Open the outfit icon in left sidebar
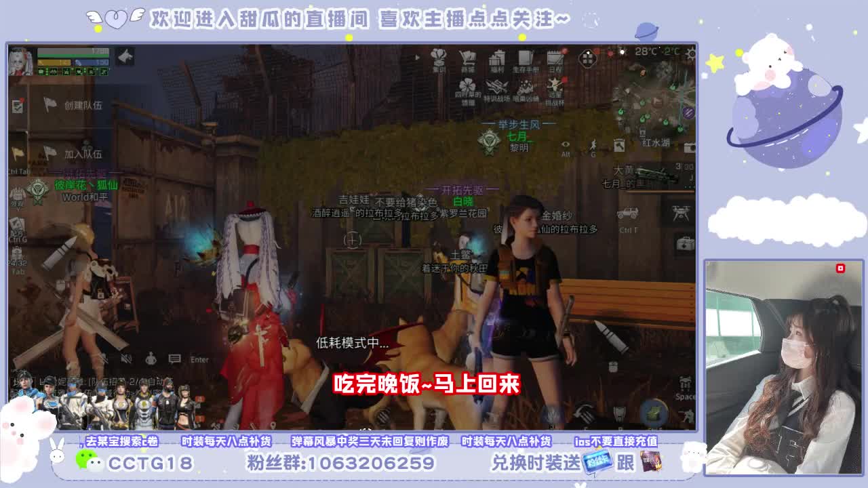The image size is (868, 488). coord(18,198)
